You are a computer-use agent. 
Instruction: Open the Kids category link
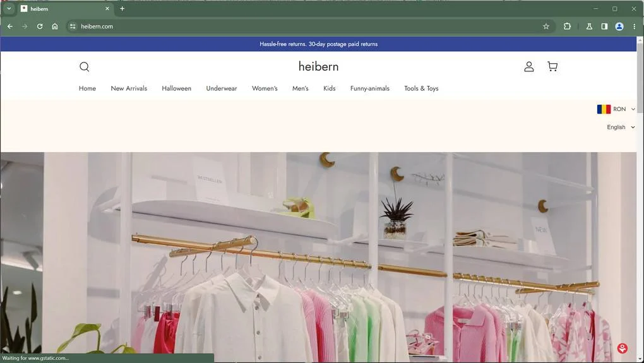pyautogui.click(x=329, y=88)
